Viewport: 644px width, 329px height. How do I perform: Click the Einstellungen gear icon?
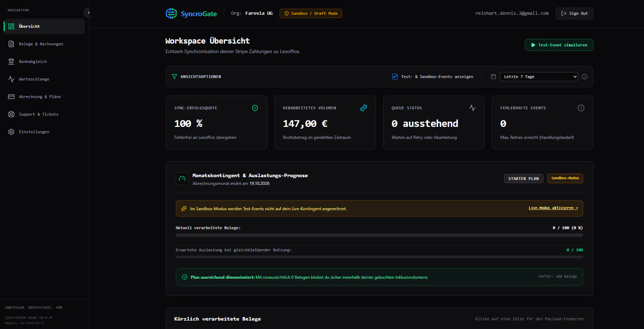click(11, 132)
